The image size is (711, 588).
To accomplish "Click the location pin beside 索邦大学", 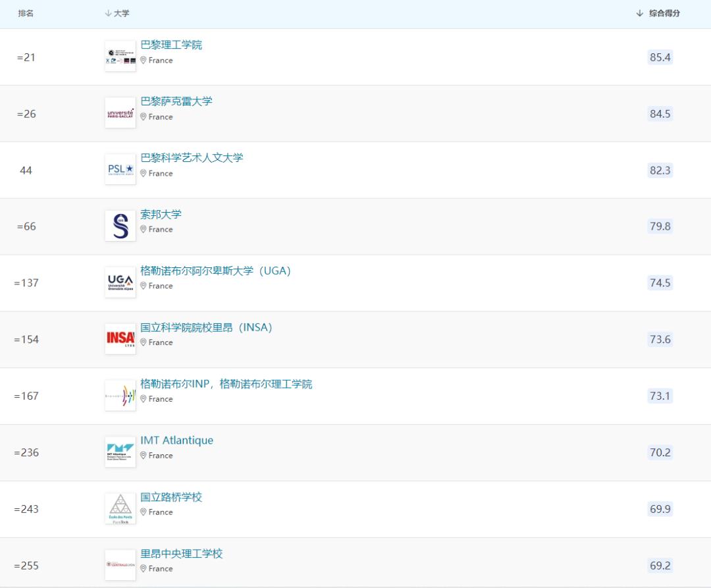I will tap(144, 229).
